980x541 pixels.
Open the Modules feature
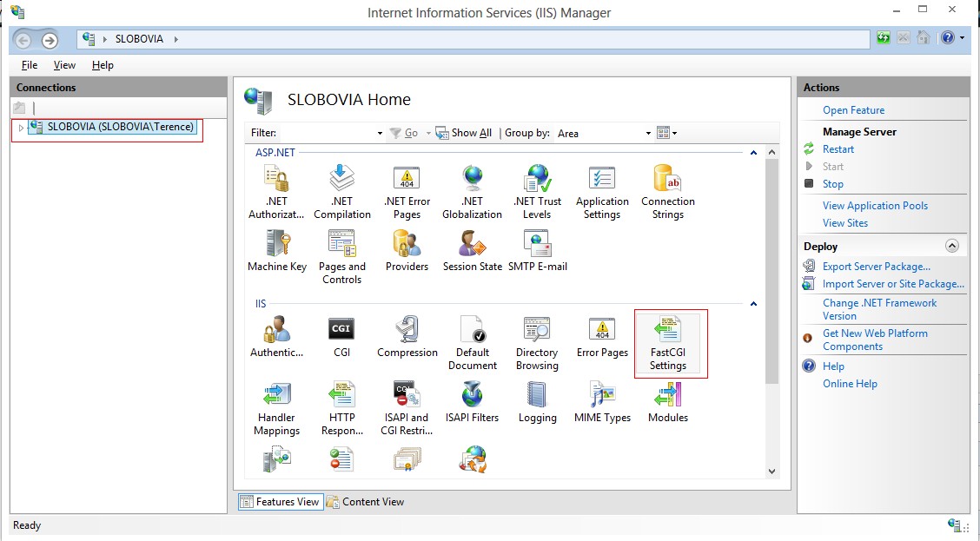[x=667, y=402]
